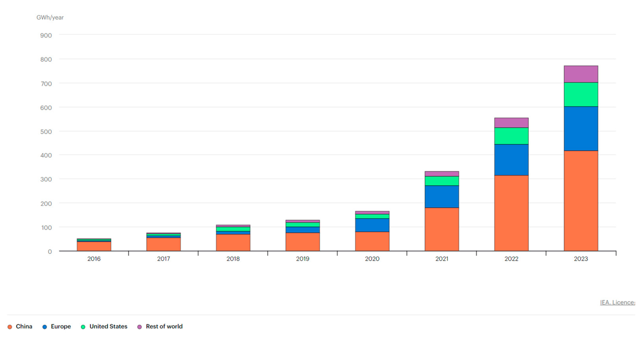Toggle the United States legend entry
Viewport: 644px width, 338px height.
click(x=108, y=326)
